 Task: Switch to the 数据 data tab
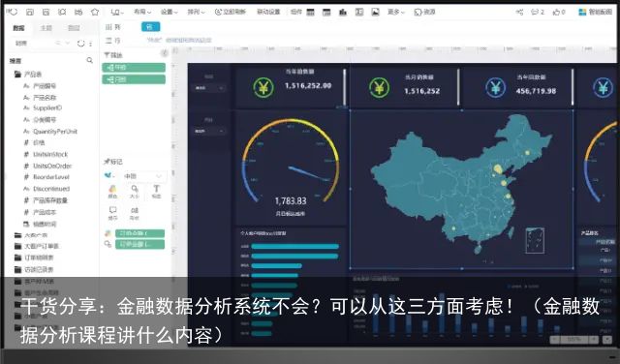18,28
